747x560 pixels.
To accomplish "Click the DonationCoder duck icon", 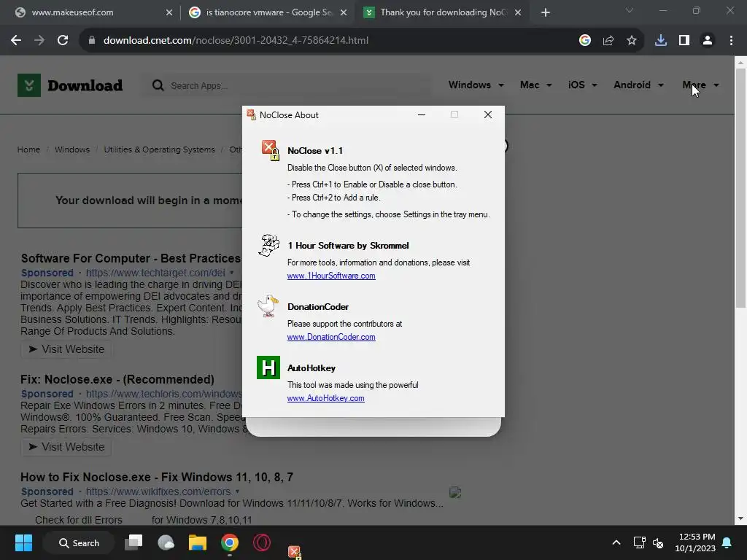I will click(x=268, y=306).
